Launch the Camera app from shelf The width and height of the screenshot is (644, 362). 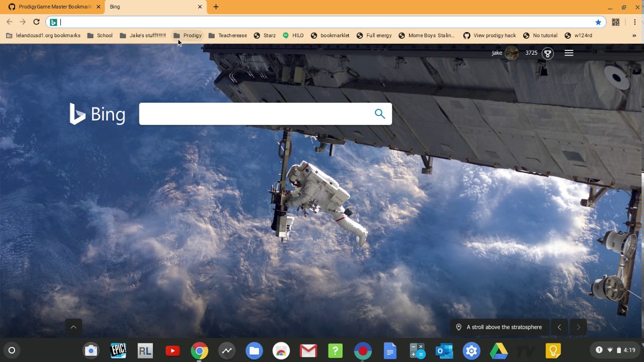(91, 350)
